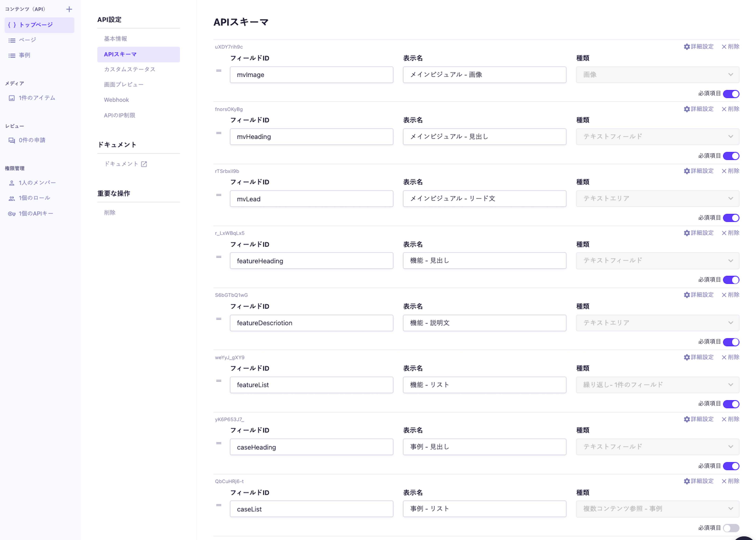Click 削除 under 重要な操作
Viewport: 756px width, 540px height.
tap(110, 213)
